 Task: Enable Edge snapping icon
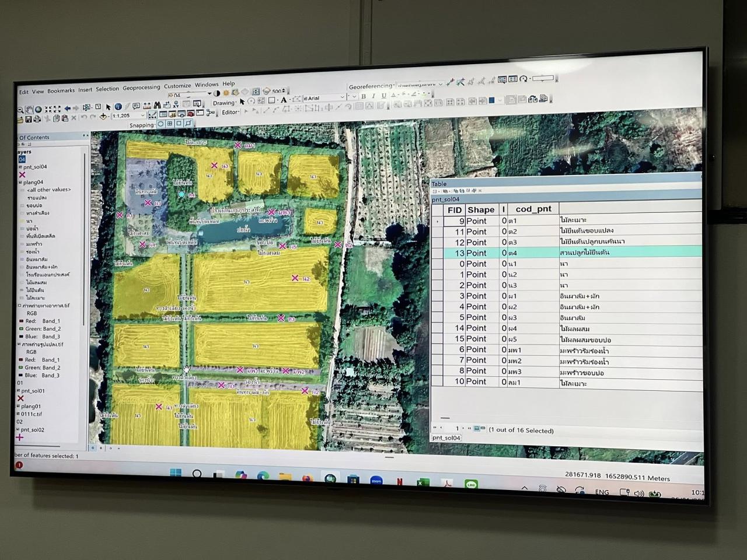[189, 123]
